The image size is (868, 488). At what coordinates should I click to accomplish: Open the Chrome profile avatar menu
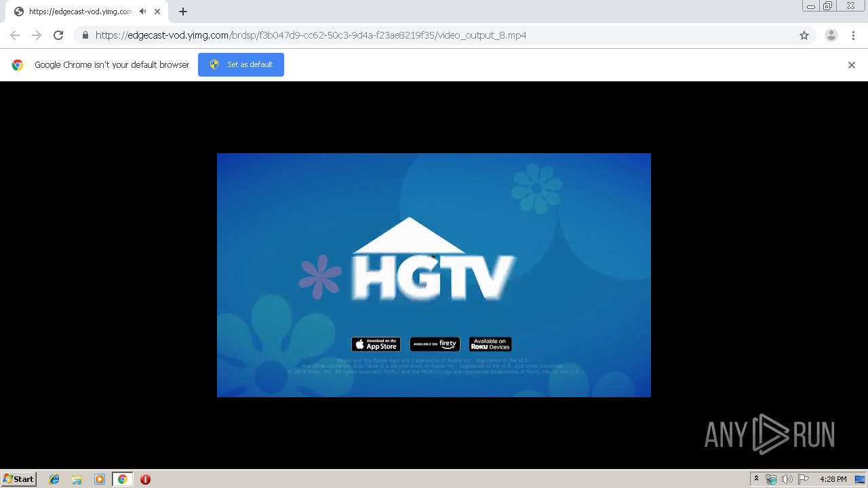pos(831,35)
